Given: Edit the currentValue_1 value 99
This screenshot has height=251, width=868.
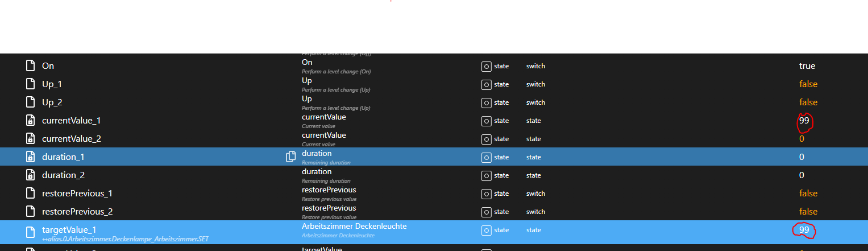Looking at the screenshot, I should pos(804,121).
